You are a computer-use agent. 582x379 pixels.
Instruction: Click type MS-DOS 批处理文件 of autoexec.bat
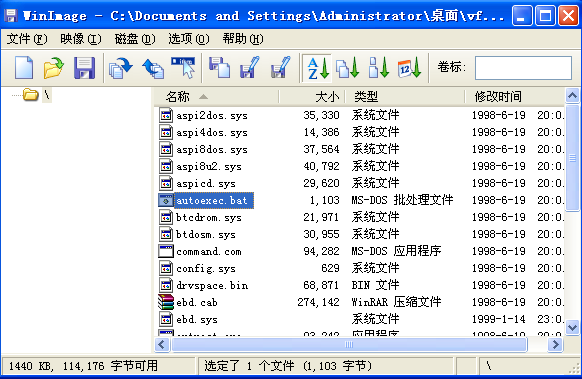(x=402, y=200)
